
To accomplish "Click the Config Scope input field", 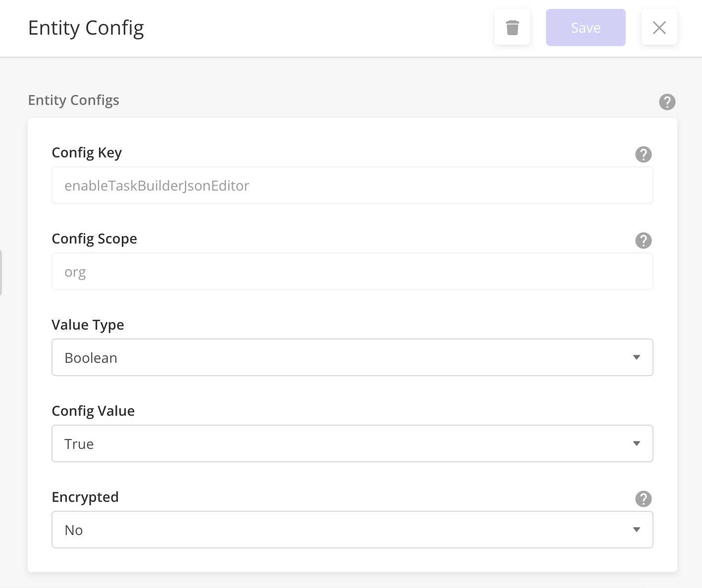I will click(x=352, y=271).
